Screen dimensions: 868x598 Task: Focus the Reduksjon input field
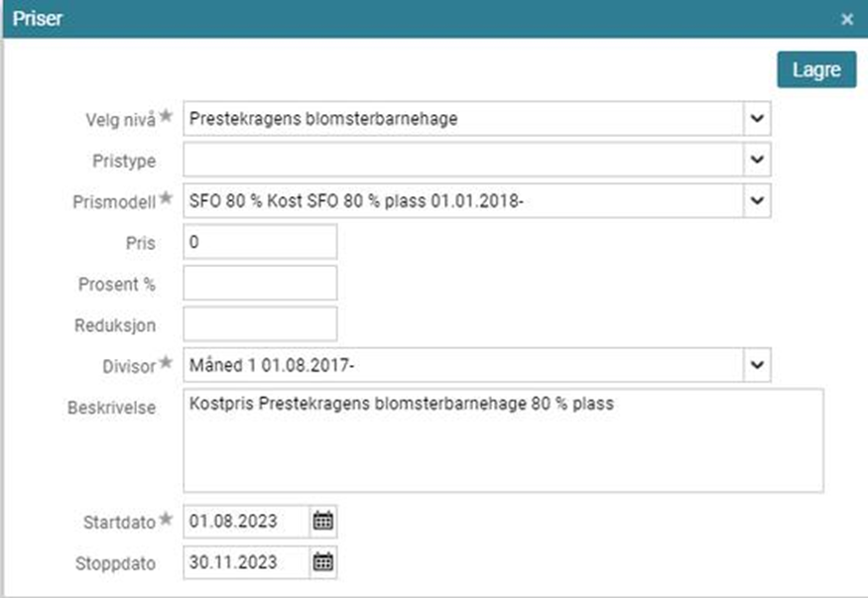pos(260,323)
